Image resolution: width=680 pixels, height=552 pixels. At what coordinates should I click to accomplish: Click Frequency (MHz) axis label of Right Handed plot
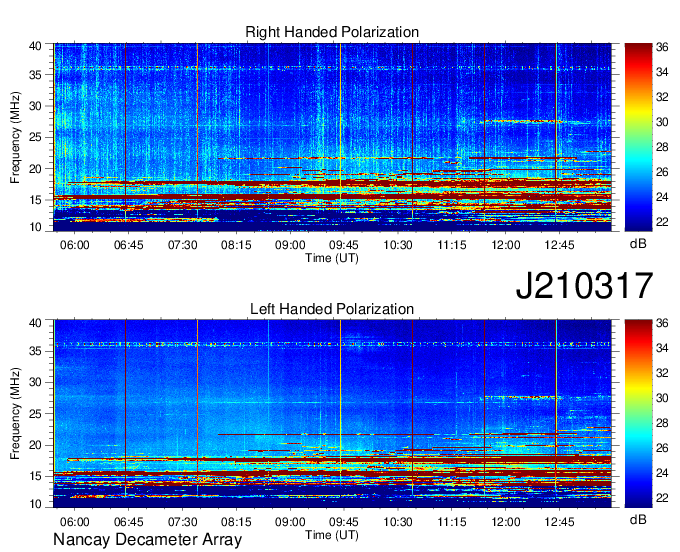coord(15,137)
